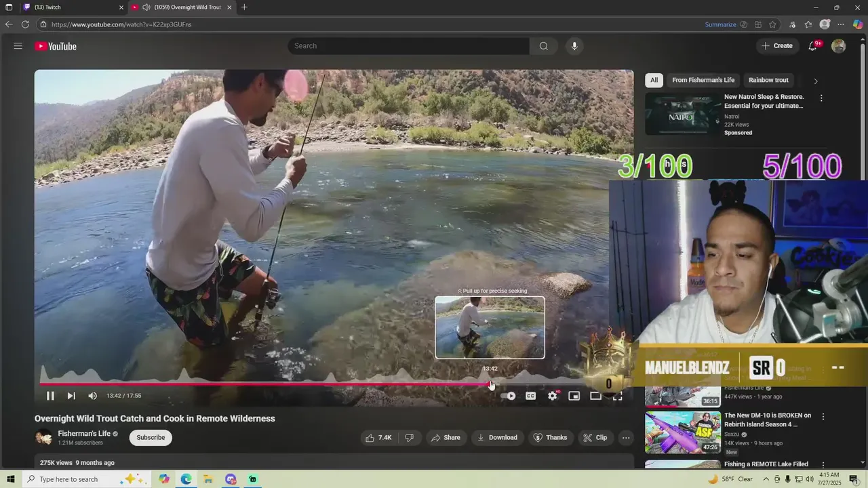Viewport: 868px width, 488px height.
Task: Open Copilot sidebar icon
Action: click(x=858, y=24)
